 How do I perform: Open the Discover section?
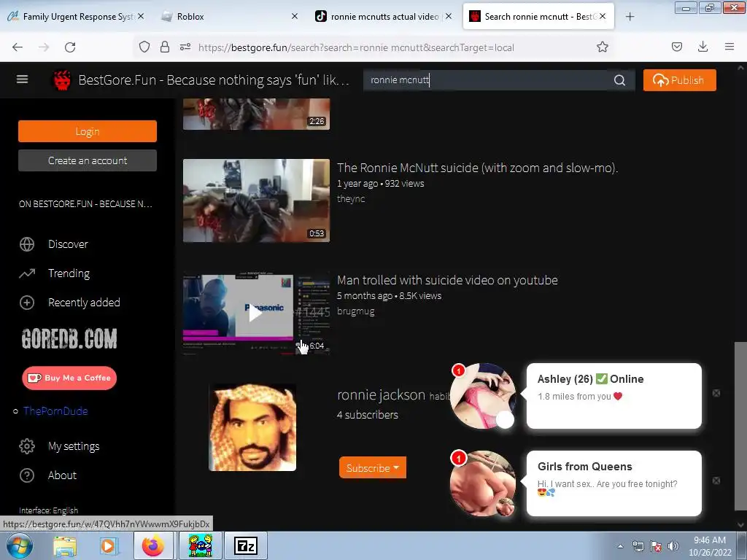(68, 244)
